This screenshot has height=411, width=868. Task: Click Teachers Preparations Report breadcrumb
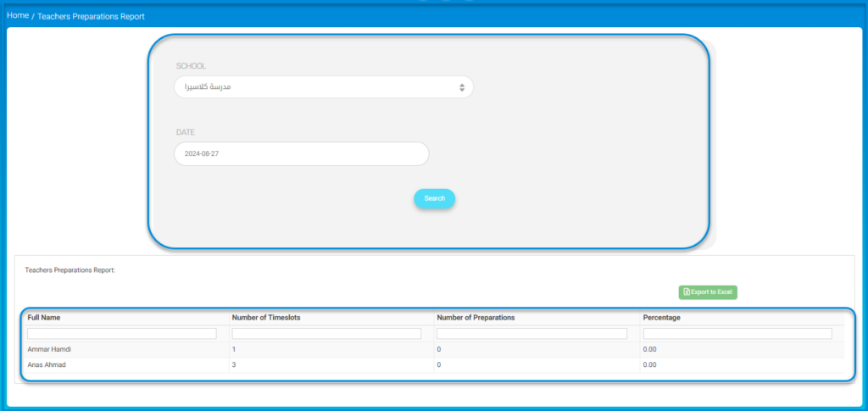91,17
